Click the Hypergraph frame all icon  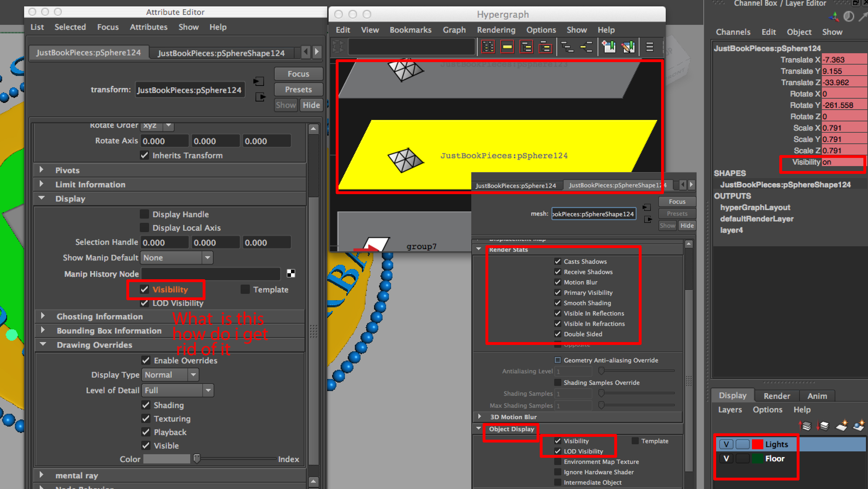(x=488, y=47)
